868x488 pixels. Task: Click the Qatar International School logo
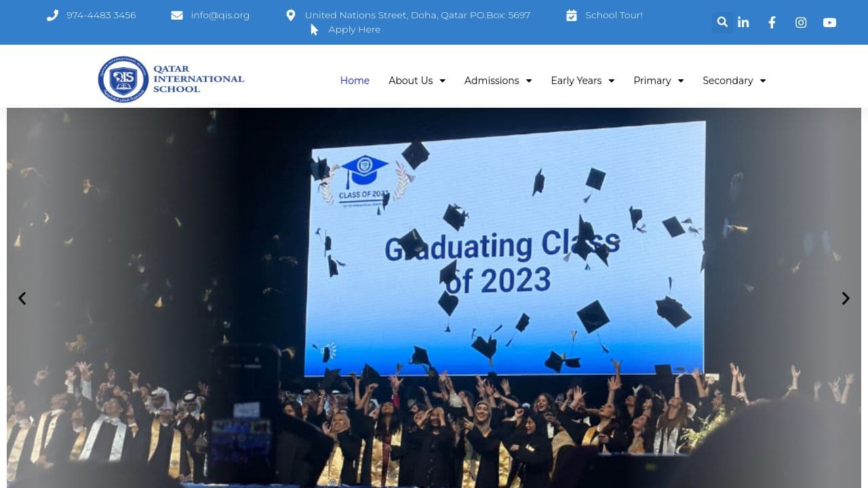pos(171,79)
